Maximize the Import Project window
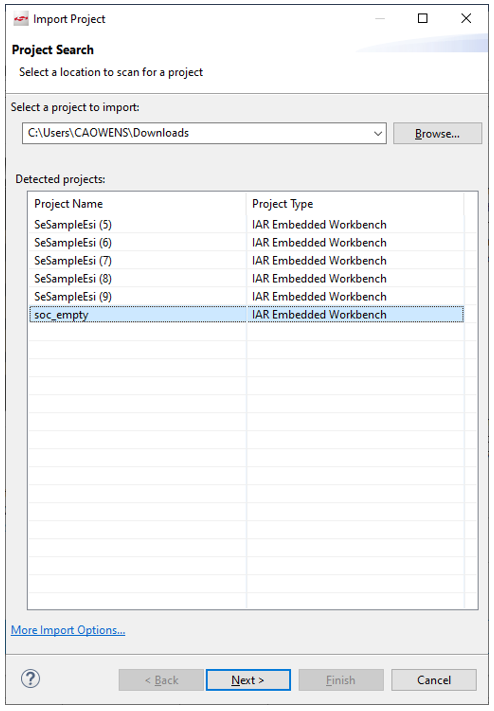Image resolution: width=494 pixels, height=711 pixels. (x=422, y=18)
